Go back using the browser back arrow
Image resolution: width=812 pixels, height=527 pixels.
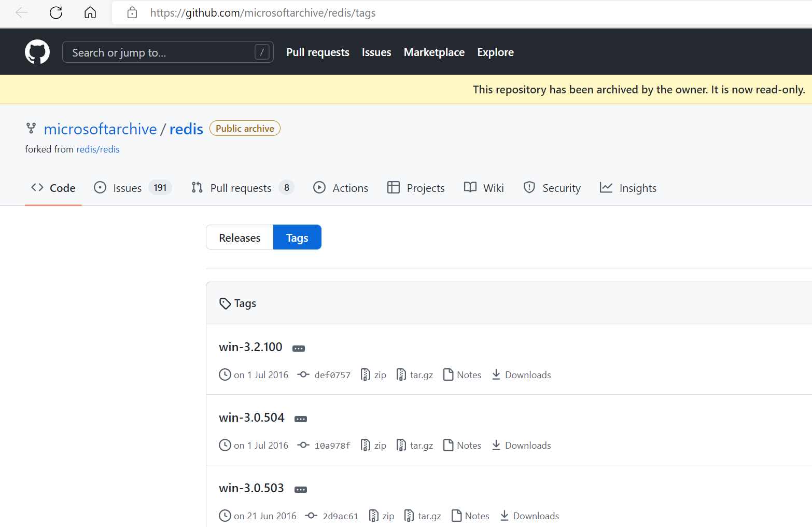[22, 13]
